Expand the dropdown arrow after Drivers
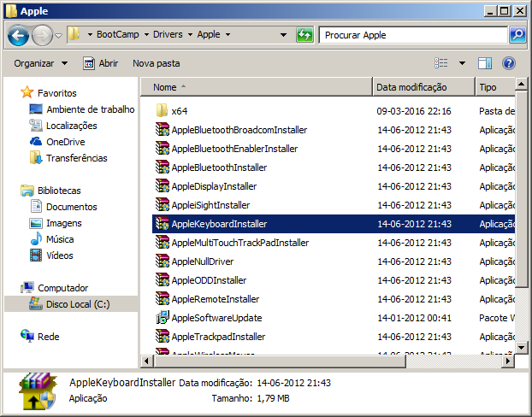The image size is (532, 417). pyautogui.click(x=190, y=34)
